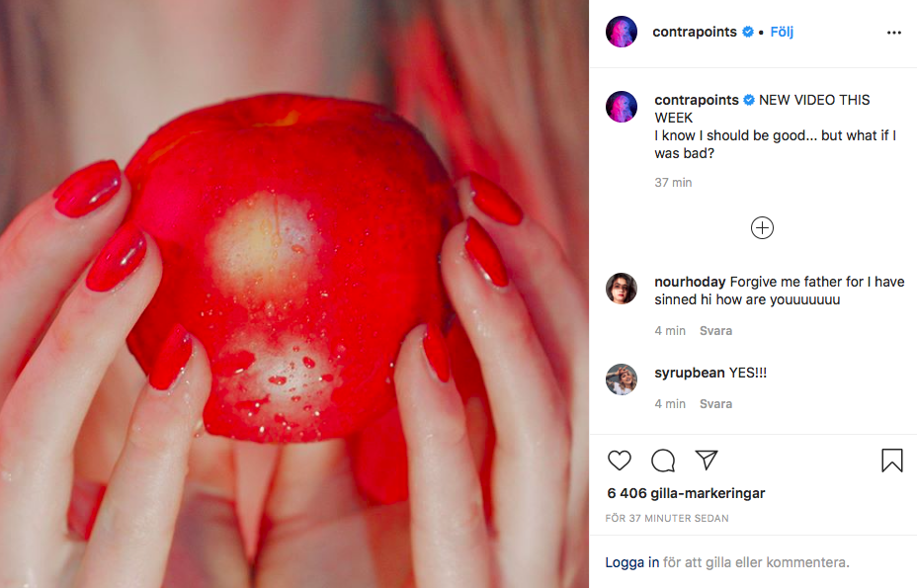Open syrupbean's profile avatar
The width and height of the screenshot is (917, 588).
pos(622,379)
